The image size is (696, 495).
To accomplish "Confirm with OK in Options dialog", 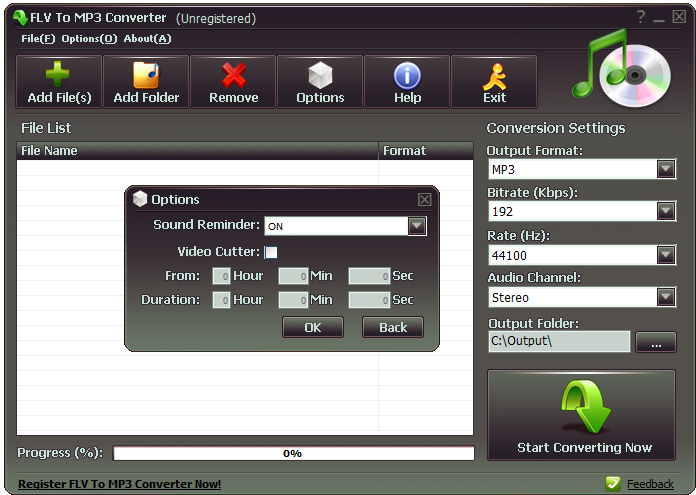I will coord(312,327).
